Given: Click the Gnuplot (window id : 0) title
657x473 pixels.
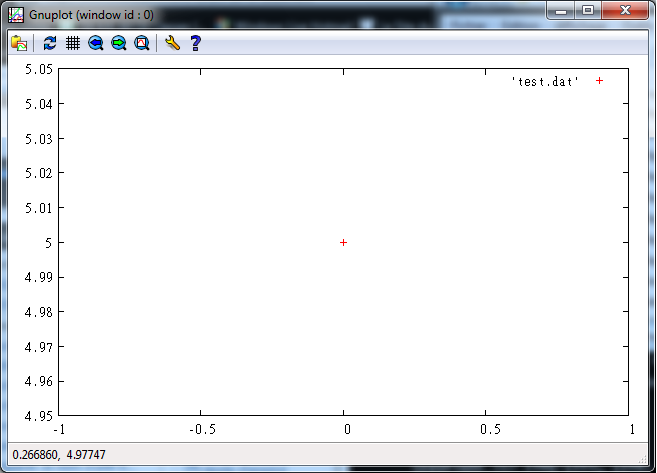Looking at the screenshot, I should pyautogui.click(x=91, y=15).
